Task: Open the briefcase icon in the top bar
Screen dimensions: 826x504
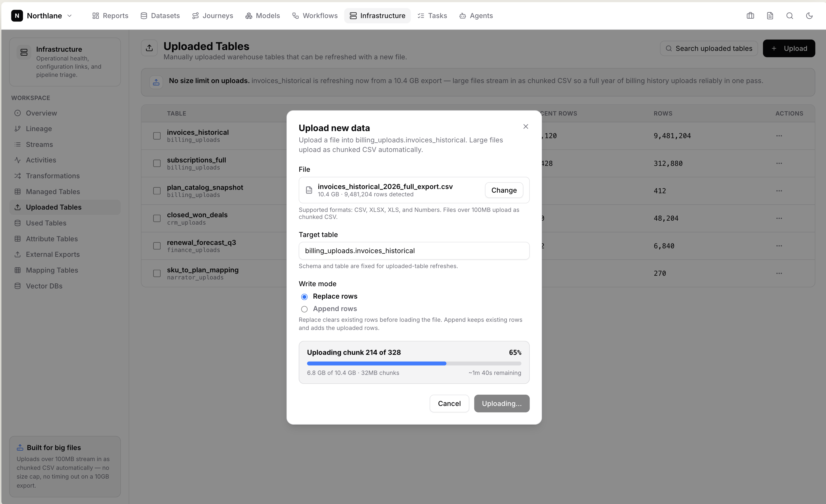Action: (x=750, y=16)
